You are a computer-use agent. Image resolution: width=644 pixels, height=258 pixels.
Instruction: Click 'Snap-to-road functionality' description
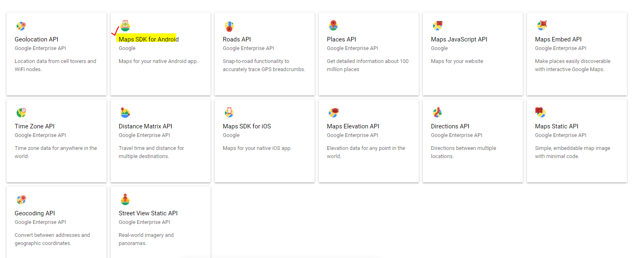pyautogui.click(x=264, y=65)
